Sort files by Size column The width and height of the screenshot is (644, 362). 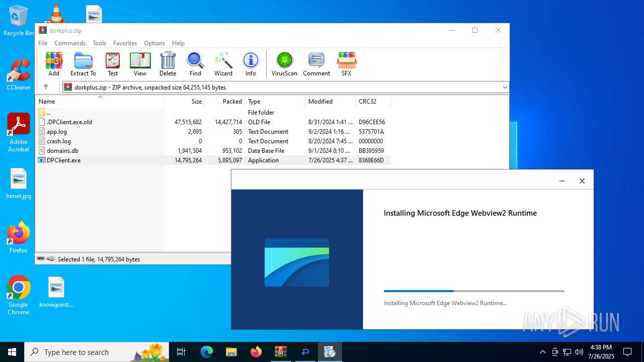(x=184, y=102)
